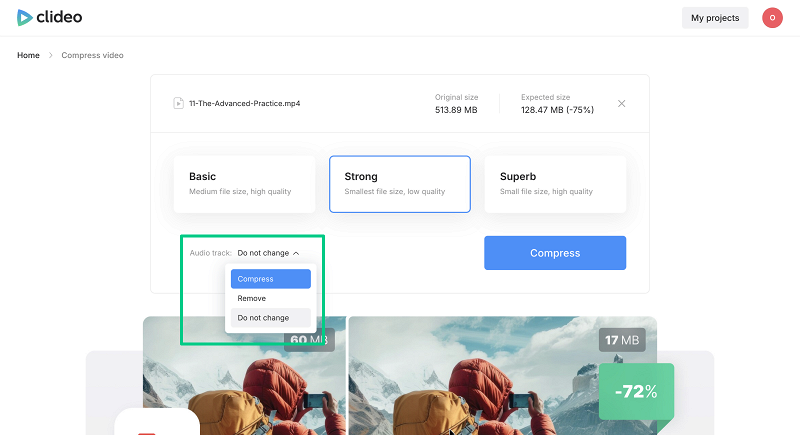The height and width of the screenshot is (435, 800).
Task: Click the -72% green savings badge
Action: [x=636, y=391]
